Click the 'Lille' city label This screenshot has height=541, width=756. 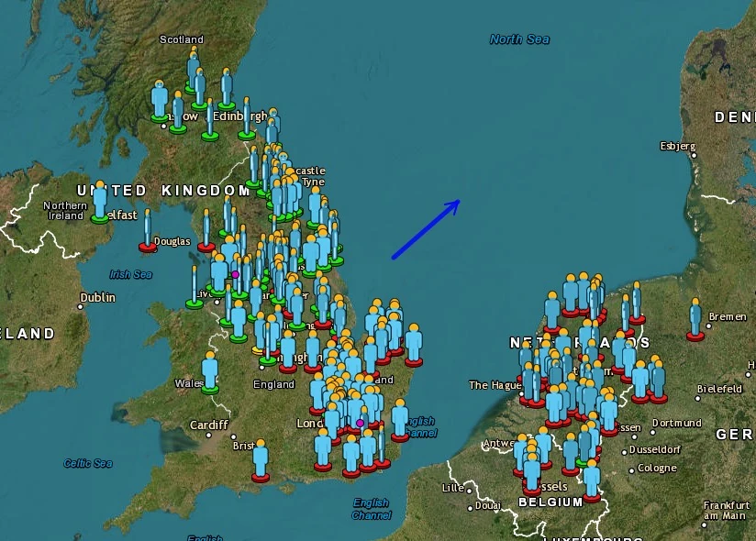click(453, 488)
